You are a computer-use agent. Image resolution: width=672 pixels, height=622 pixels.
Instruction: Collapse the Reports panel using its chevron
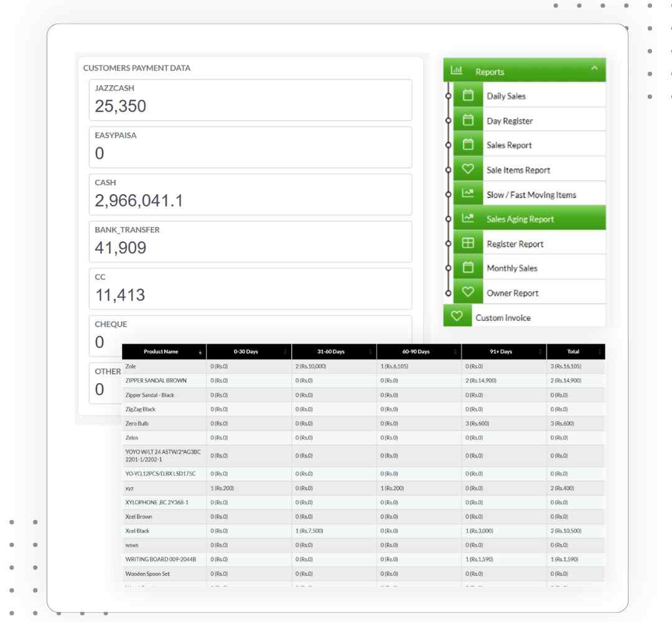pyautogui.click(x=595, y=70)
